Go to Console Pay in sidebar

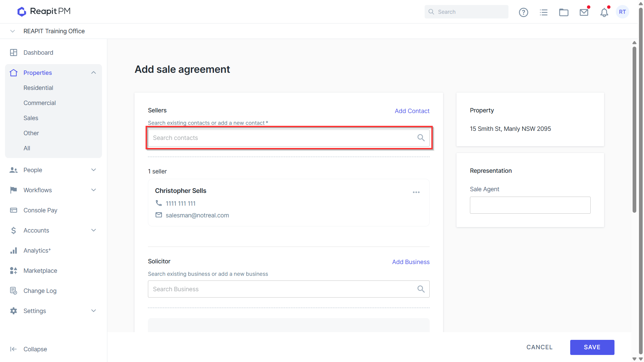click(x=40, y=210)
